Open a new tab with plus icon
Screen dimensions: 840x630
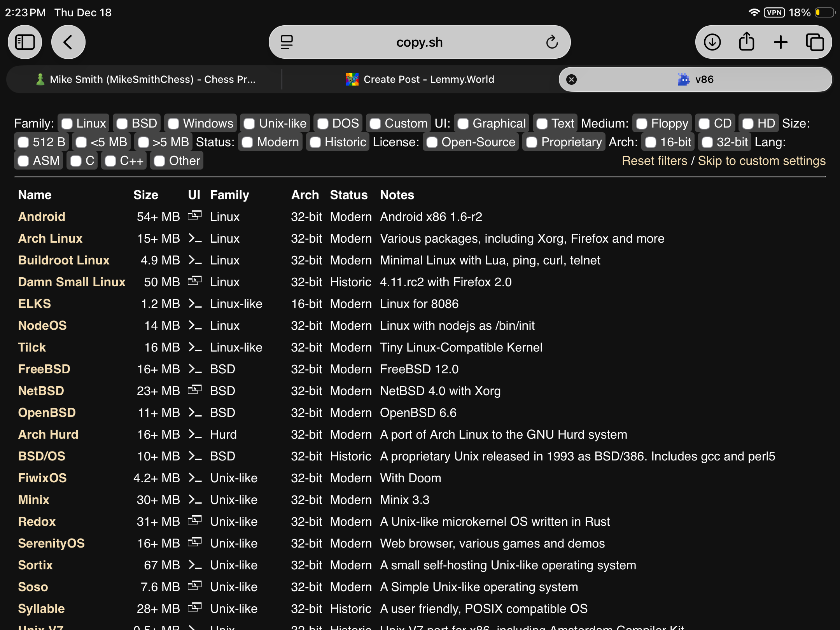780,42
